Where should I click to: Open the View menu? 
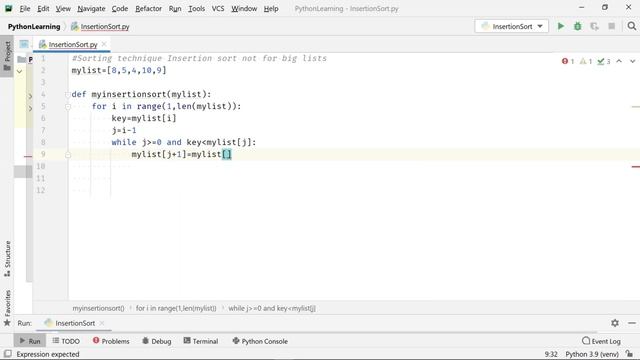(63, 8)
